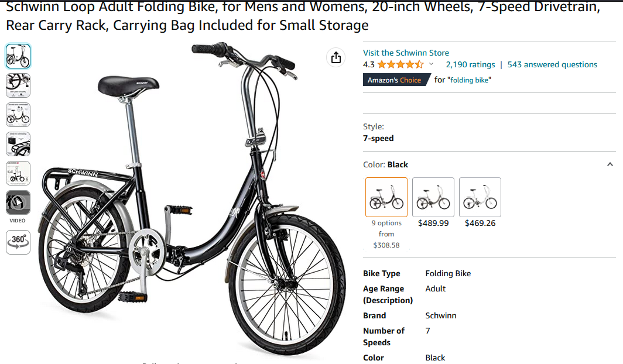Image resolution: width=623 pixels, height=364 pixels.
Task: Click the share icon above the bike image
Action: 336,57
